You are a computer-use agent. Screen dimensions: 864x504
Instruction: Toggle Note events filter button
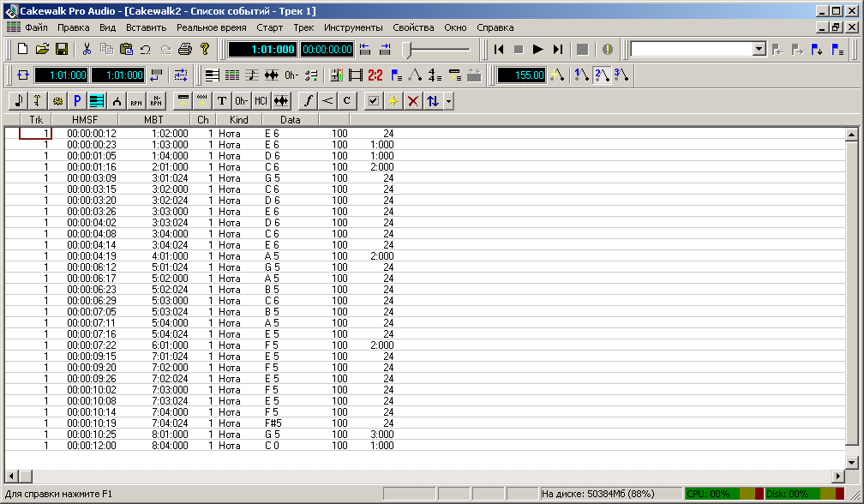pyautogui.click(x=18, y=101)
